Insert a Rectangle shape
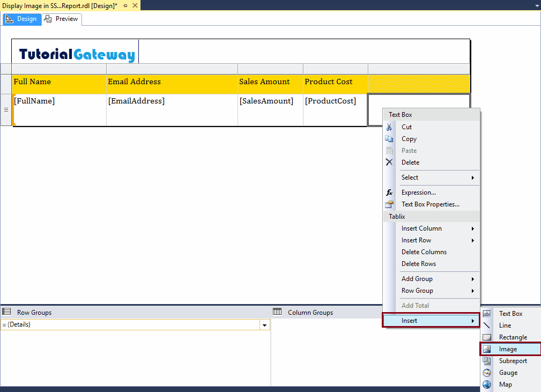Image resolution: width=541 pixels, height=392 pixels. [512, 337]
